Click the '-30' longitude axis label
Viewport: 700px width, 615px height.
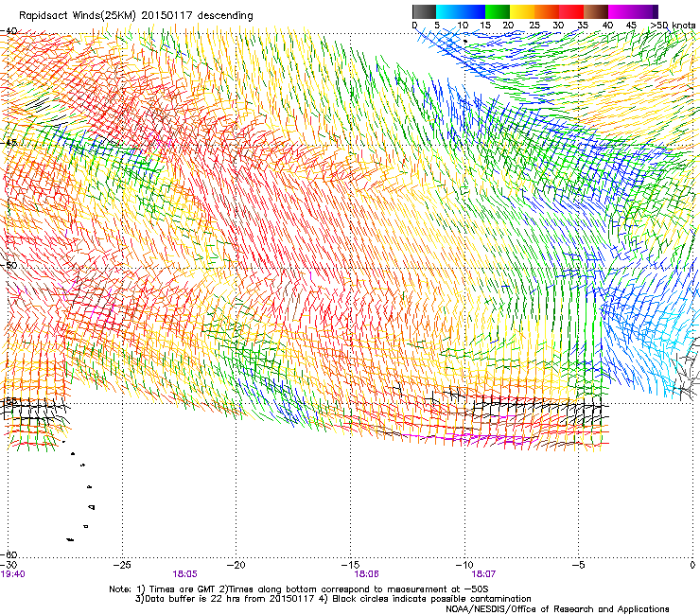[9, 566]
